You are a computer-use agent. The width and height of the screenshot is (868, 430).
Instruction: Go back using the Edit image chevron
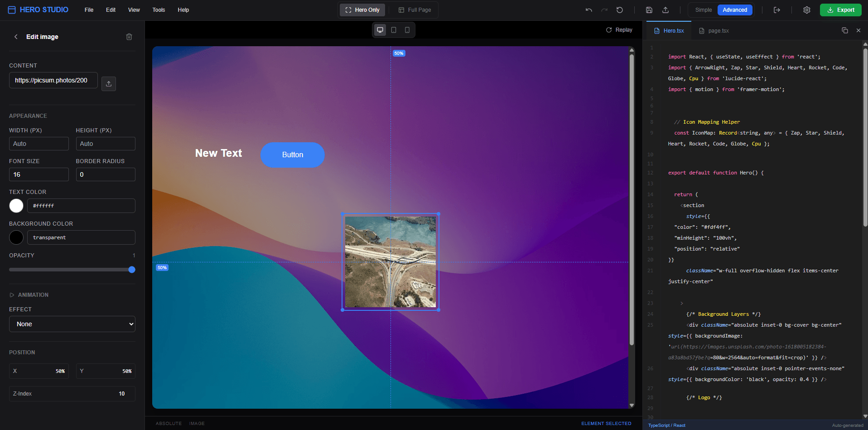(x=16, y=37)
